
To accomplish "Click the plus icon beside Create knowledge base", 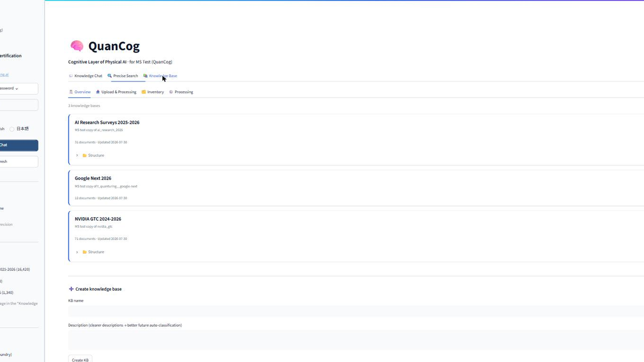I will tap(71, 289).
